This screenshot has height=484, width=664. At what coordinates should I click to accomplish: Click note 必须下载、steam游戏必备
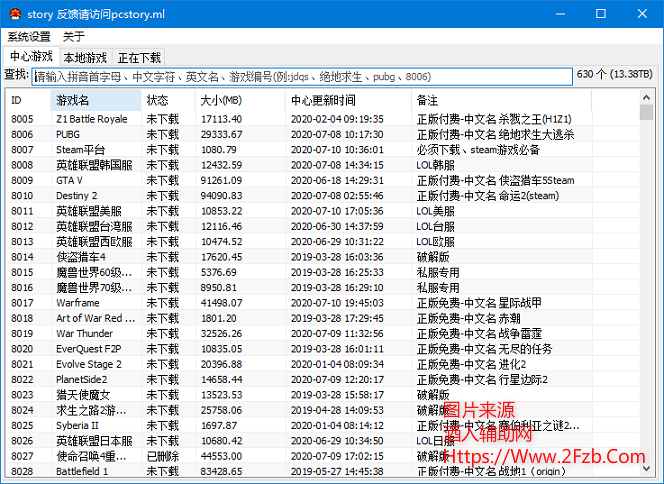click(478, 149)
